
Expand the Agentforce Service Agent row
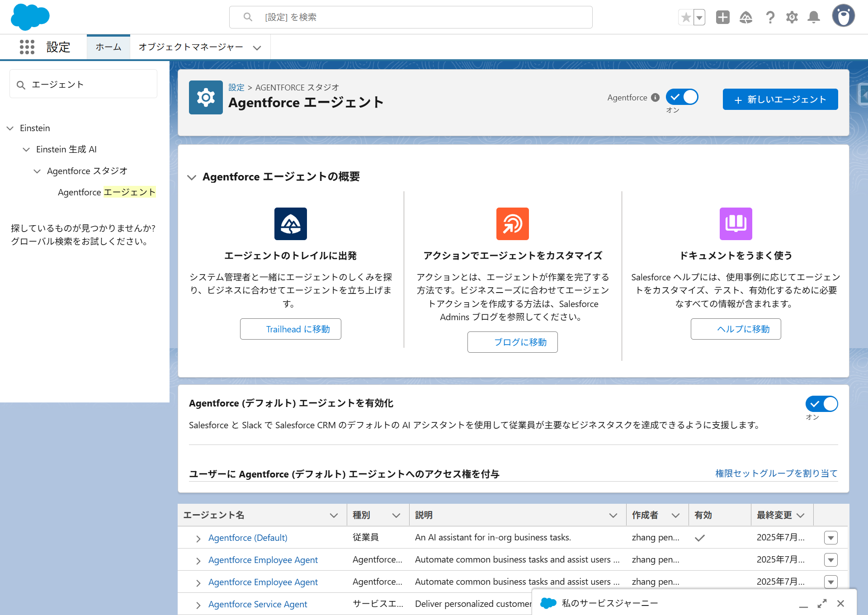198,605
